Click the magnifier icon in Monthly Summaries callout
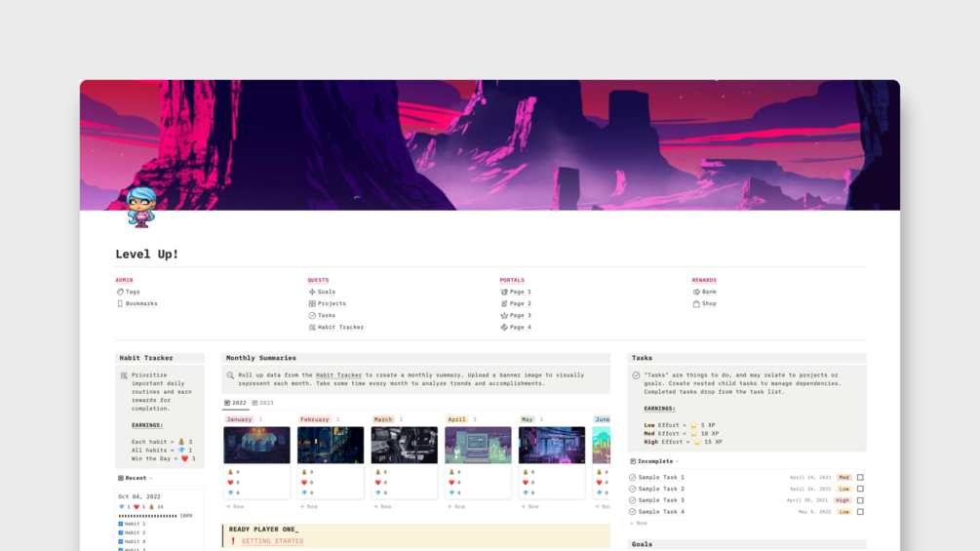Viewport: 980px width, 551px height. coord(230,375)
